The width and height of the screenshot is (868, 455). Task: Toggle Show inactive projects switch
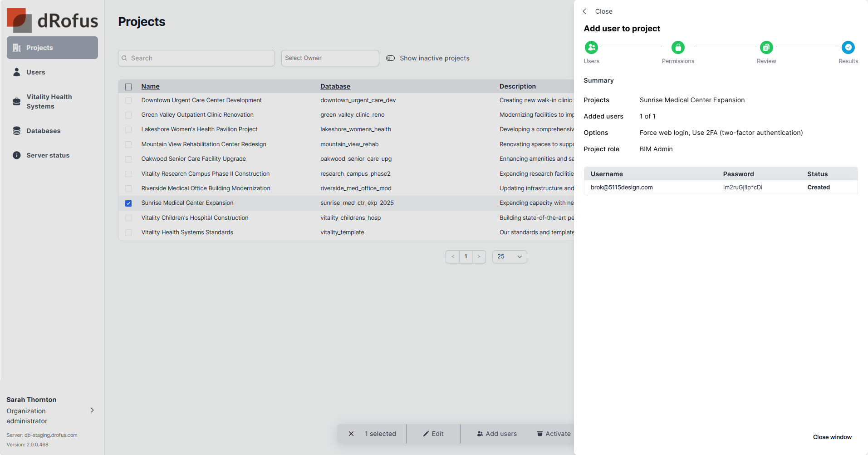(x=390, y=58)
